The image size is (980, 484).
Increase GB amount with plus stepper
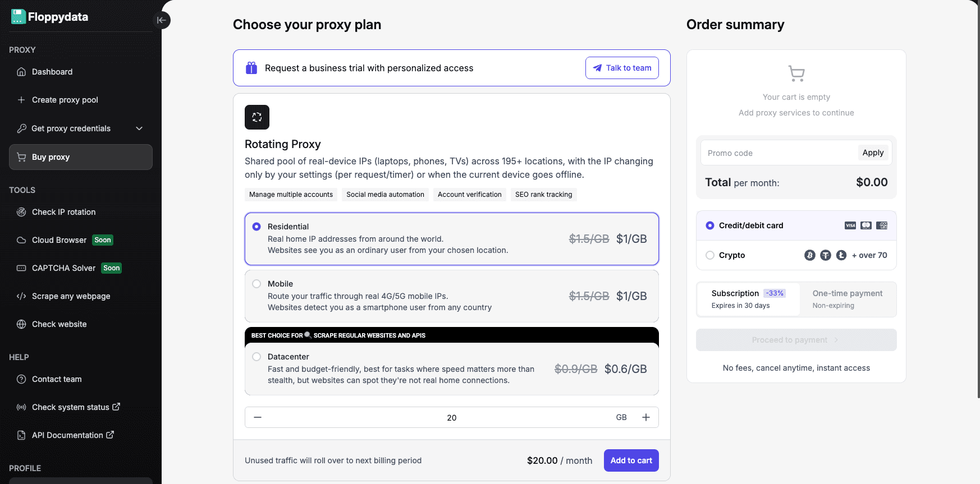646,417
